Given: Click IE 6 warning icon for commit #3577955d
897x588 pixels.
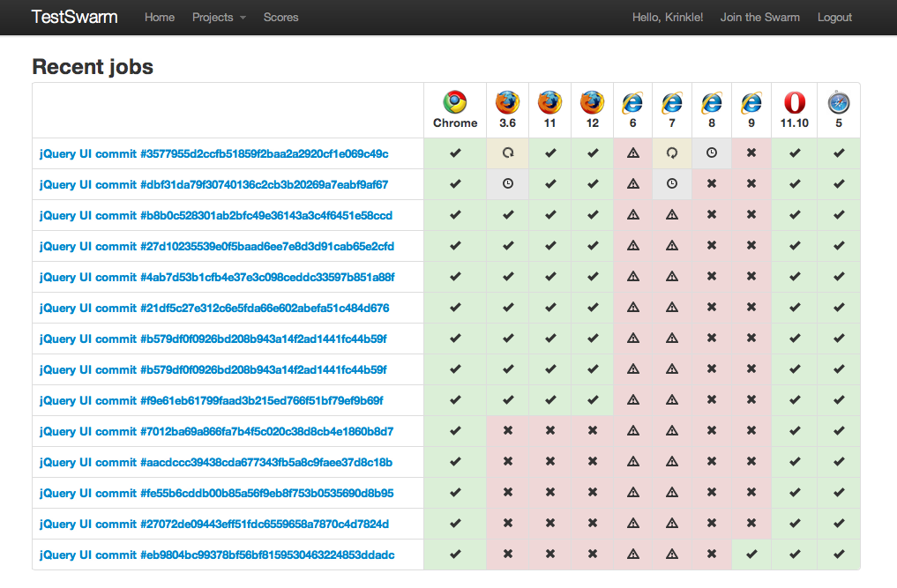Looking at the screenshot, I should coord(632,153).
